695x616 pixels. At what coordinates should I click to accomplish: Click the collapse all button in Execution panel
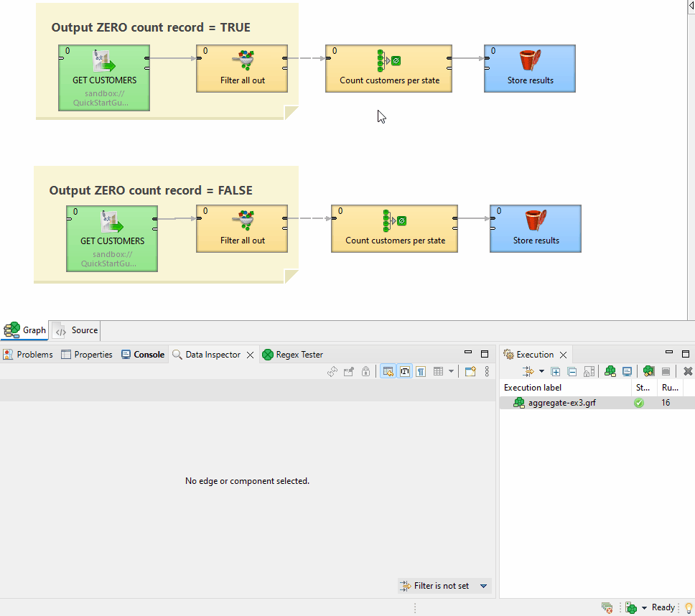pyautogui.click(x=572, y=371)
